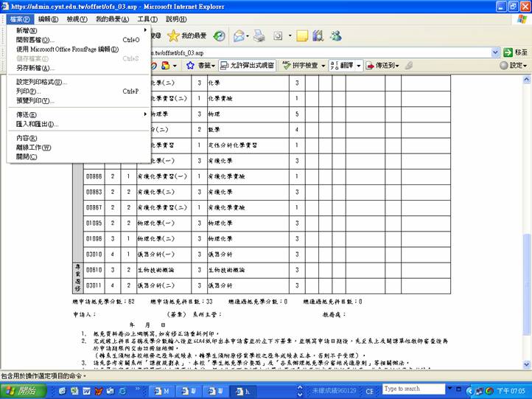Viewport: 532px width, 399px height.
Task: Click the Edit page icon in toolbar
Action: click(x=279, y=35)
